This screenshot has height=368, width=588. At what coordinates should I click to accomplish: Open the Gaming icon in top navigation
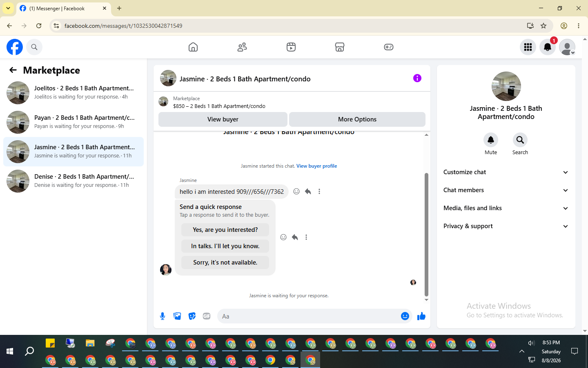[389, 47]
